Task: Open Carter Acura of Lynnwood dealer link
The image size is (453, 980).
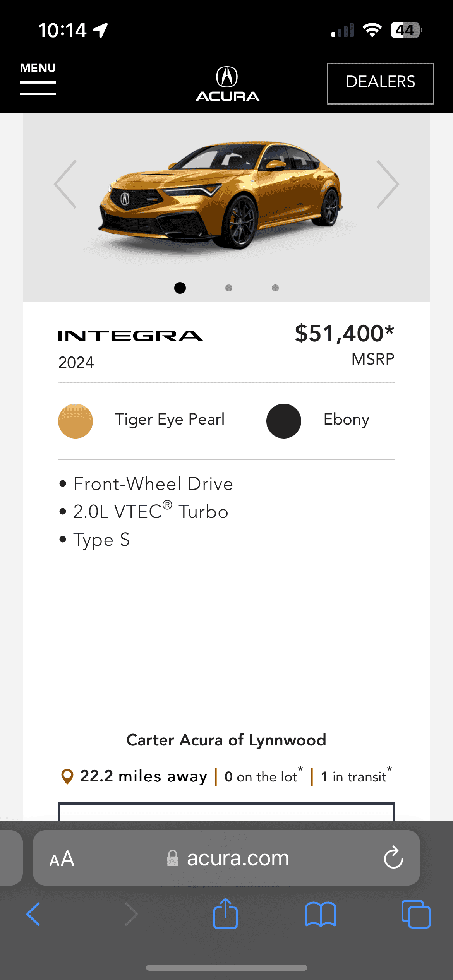Action: [x=226, y=740]
